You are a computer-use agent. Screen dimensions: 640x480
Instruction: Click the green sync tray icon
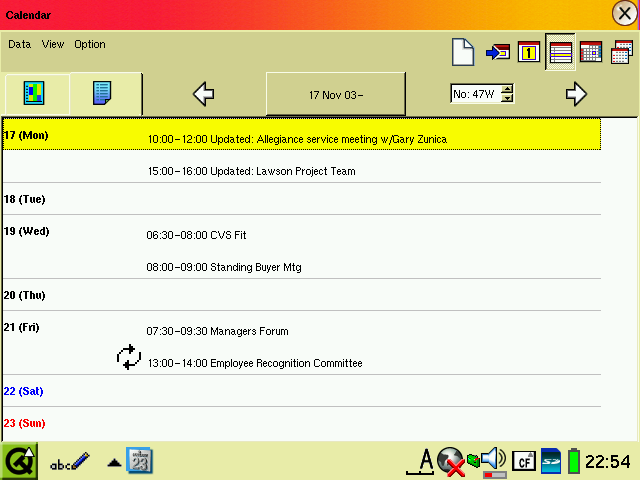(473, 460)
